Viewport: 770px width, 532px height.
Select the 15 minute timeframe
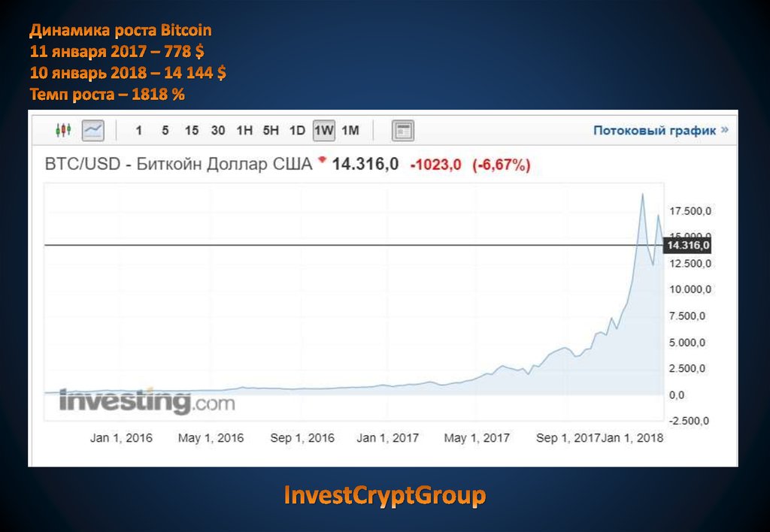(x=192, y=131)
